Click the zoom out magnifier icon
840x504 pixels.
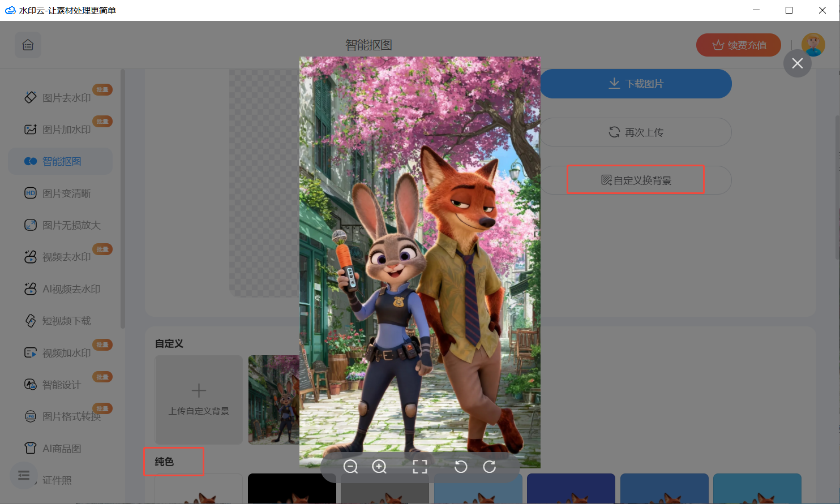click(x=351, y=467)
